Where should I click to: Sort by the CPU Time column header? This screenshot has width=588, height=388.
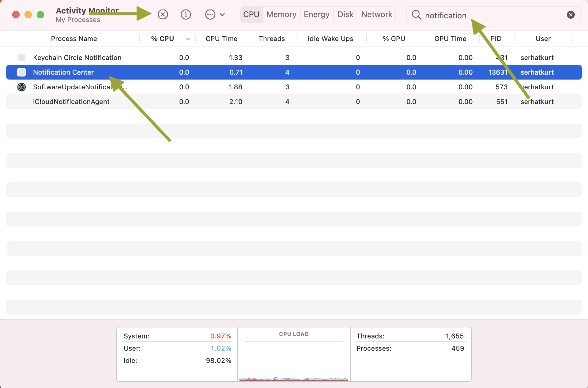[x=221, y=39]
